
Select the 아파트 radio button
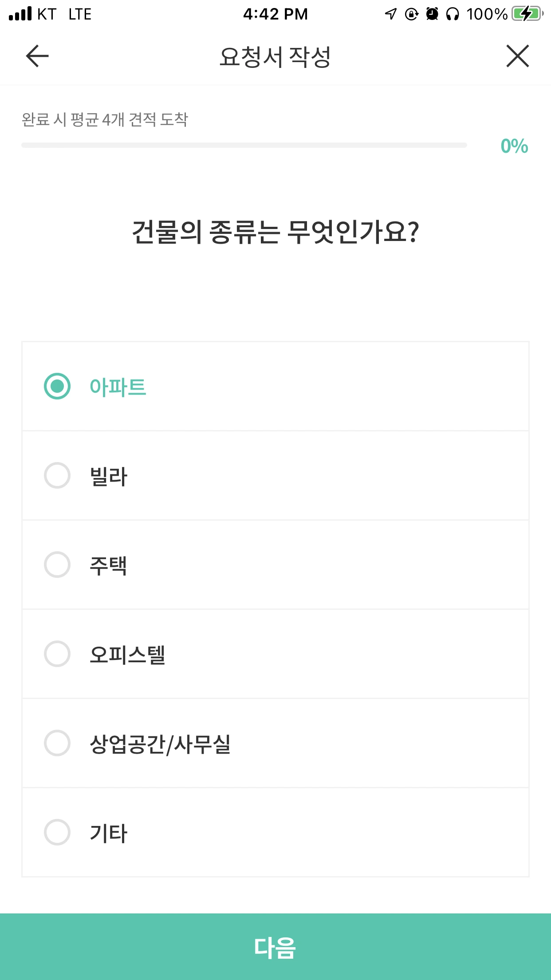click(x=57, y=386)
